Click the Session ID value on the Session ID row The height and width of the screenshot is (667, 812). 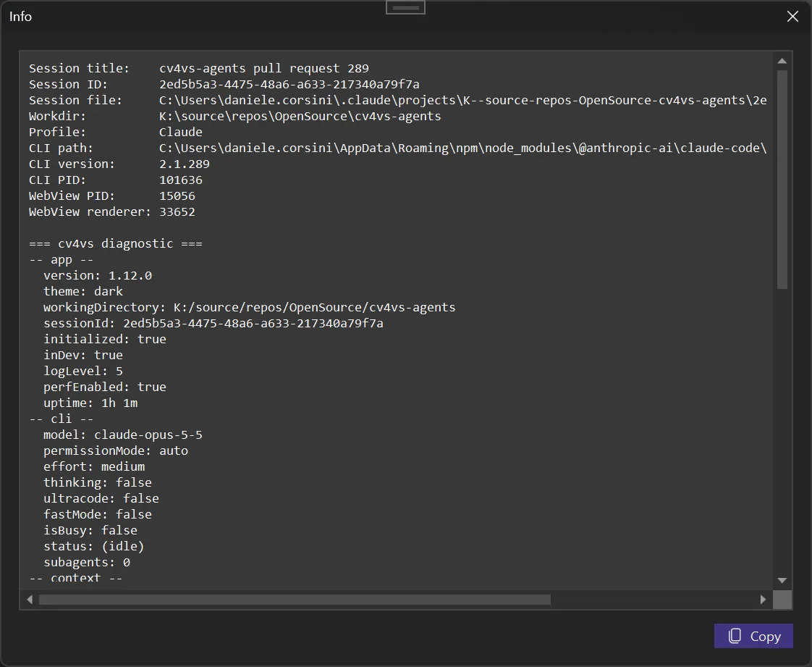pos(289,85)
